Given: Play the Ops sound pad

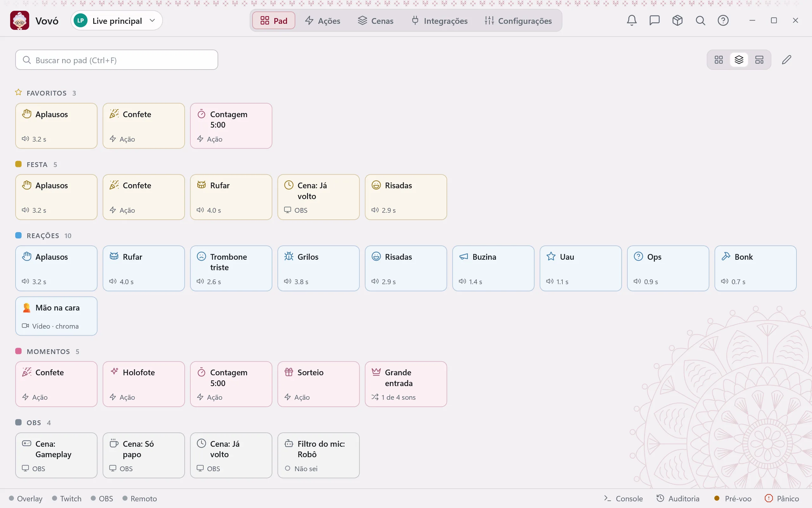Looking at the screenshot, I should tap(668, 269).
